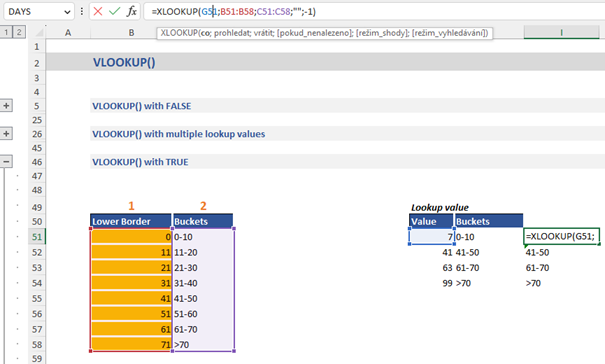Click 'VLOOKUP() with multiple lookup values' heading

[179, 134]
